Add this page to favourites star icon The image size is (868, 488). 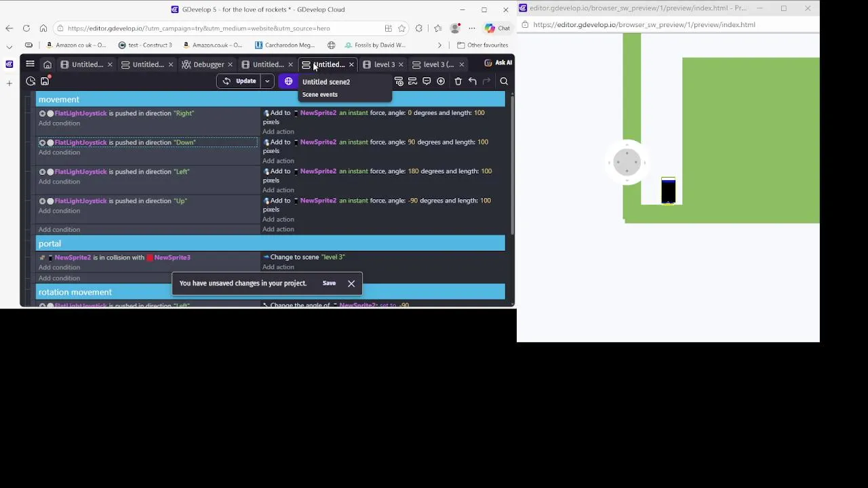pos(401,28)
